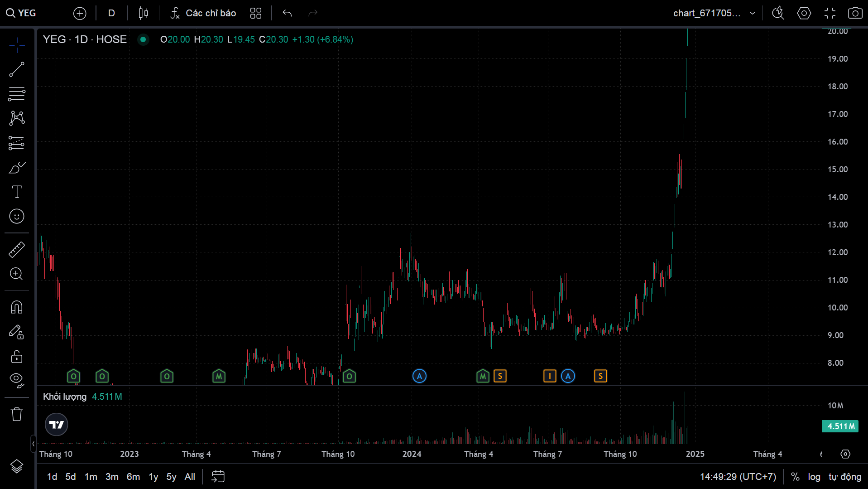Open the 'Các chỉ báo' indicators menu
The image size is (868, 489).
pos(203,13)
